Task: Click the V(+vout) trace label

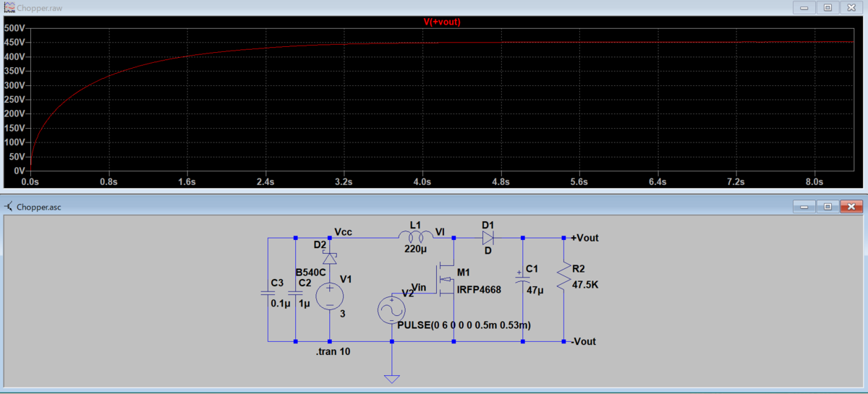Action: 442,22
